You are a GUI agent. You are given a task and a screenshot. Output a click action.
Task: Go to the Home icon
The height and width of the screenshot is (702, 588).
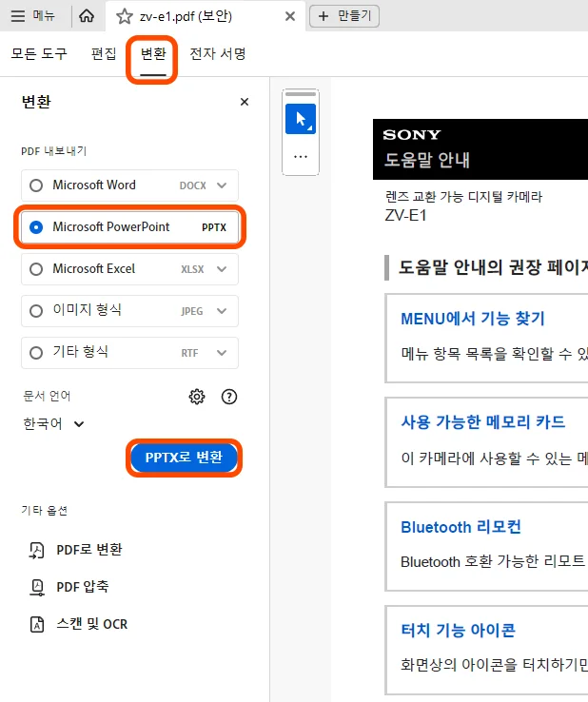point(87,16)
